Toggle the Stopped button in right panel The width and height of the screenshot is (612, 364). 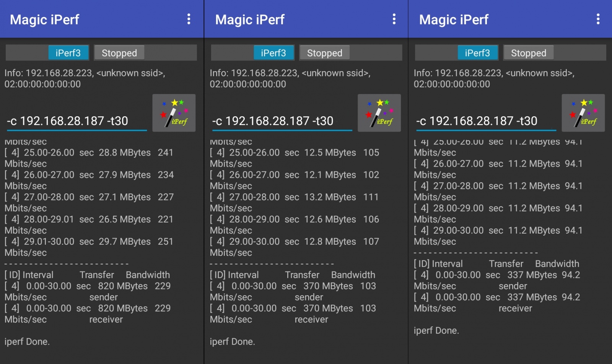click(529, 53)
